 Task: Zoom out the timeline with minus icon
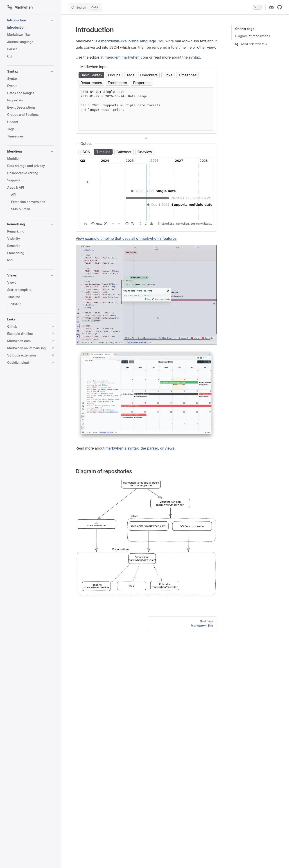[113, 224]
